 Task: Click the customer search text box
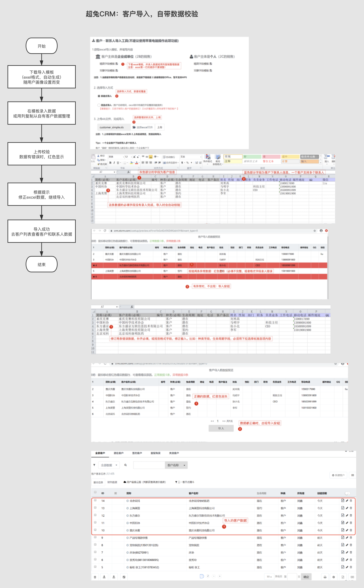149,465
